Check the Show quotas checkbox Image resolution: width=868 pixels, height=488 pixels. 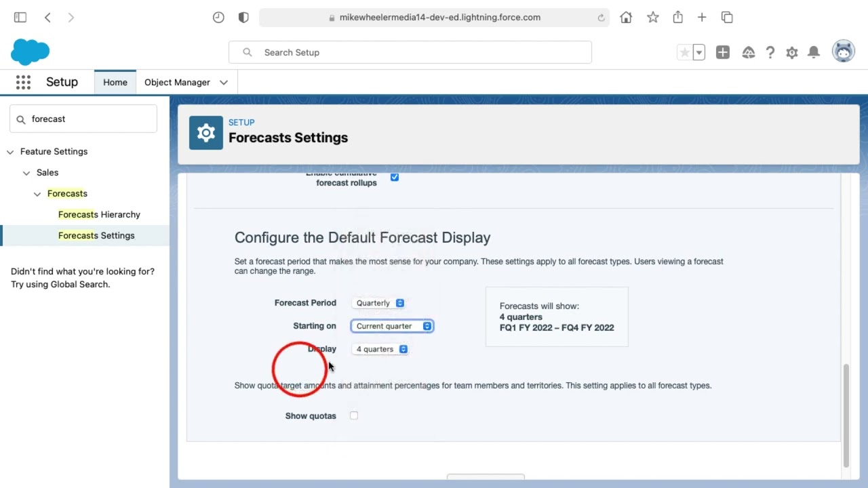354,415
